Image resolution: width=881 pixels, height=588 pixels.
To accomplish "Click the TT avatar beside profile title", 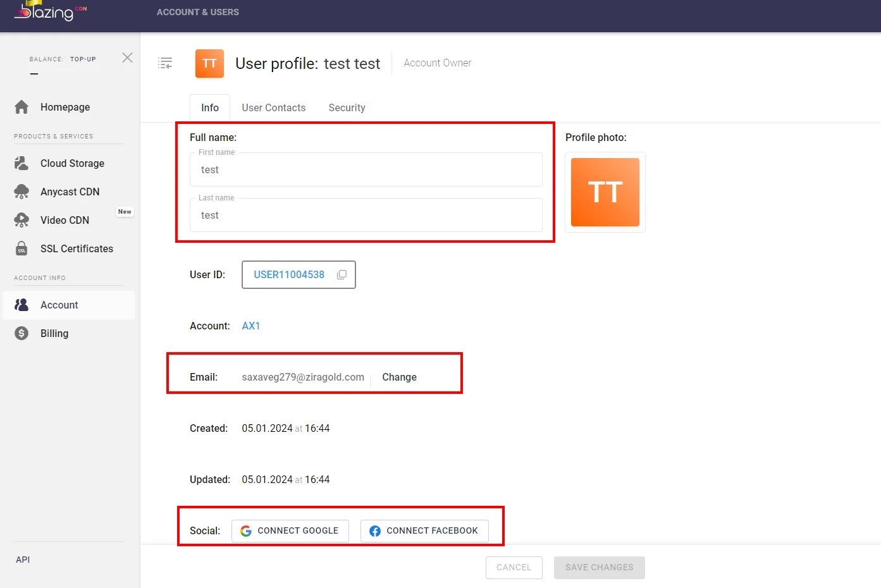I will (x=209, y=63).
